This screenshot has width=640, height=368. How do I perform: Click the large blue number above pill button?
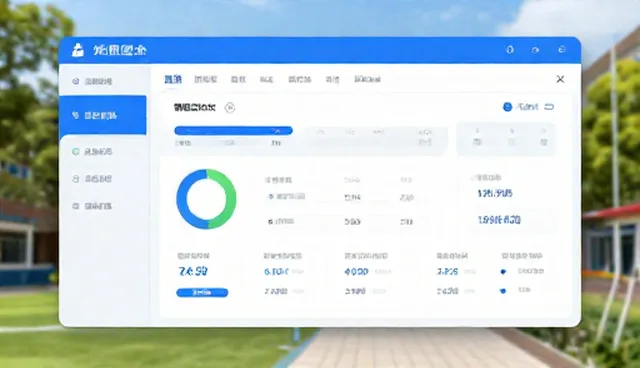tap(193, 271)
